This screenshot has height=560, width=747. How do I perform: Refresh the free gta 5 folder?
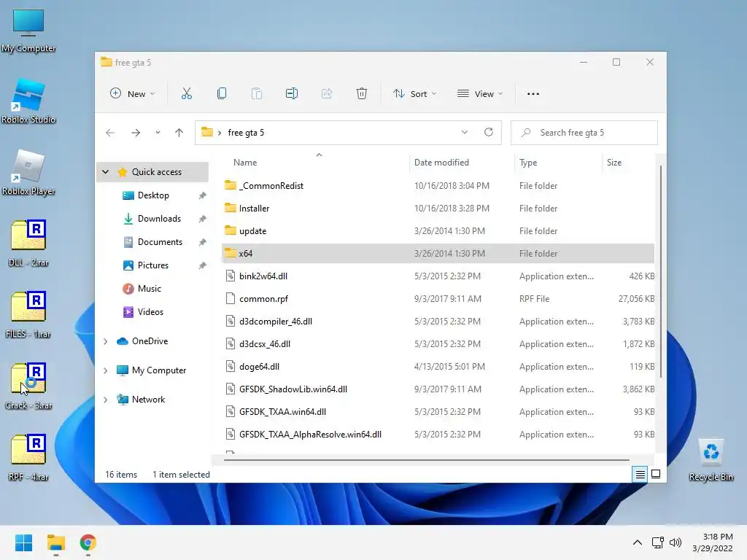(489, 132)
